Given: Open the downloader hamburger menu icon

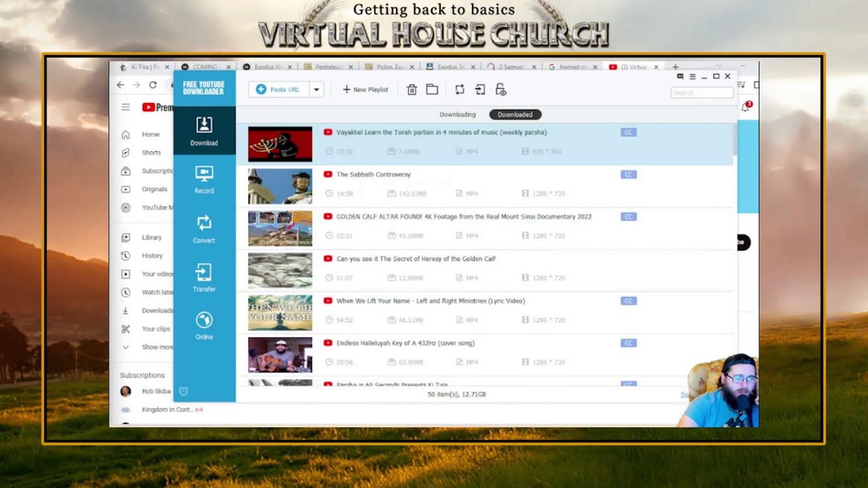Looking at the screenshot, I should (x=692, y=77).
